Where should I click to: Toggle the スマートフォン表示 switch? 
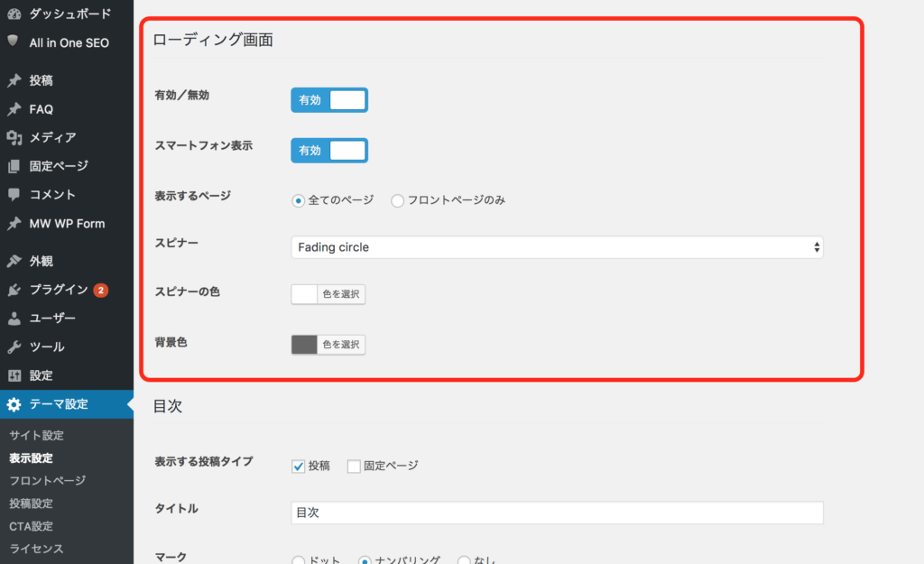[x=329, y=151]
